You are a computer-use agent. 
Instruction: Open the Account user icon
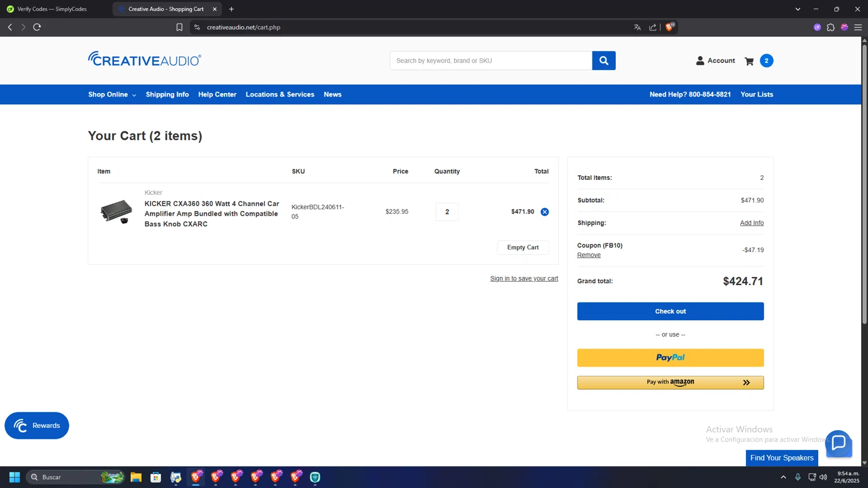click(700, 61)
